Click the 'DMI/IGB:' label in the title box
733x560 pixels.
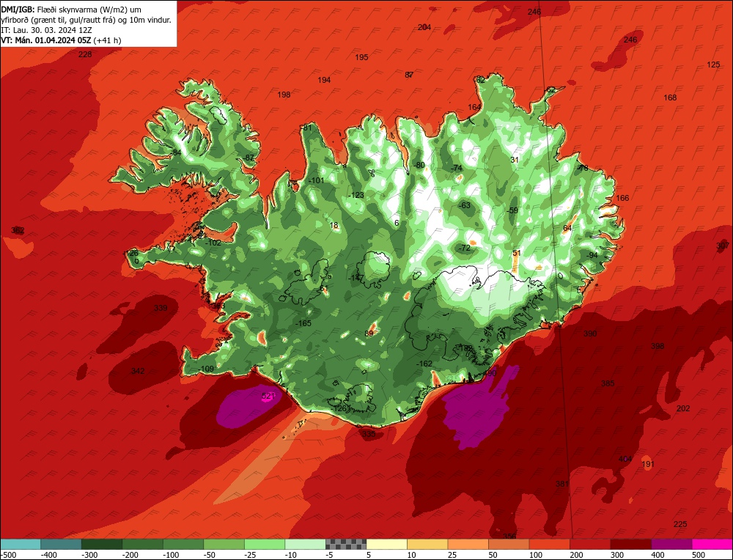18,10
